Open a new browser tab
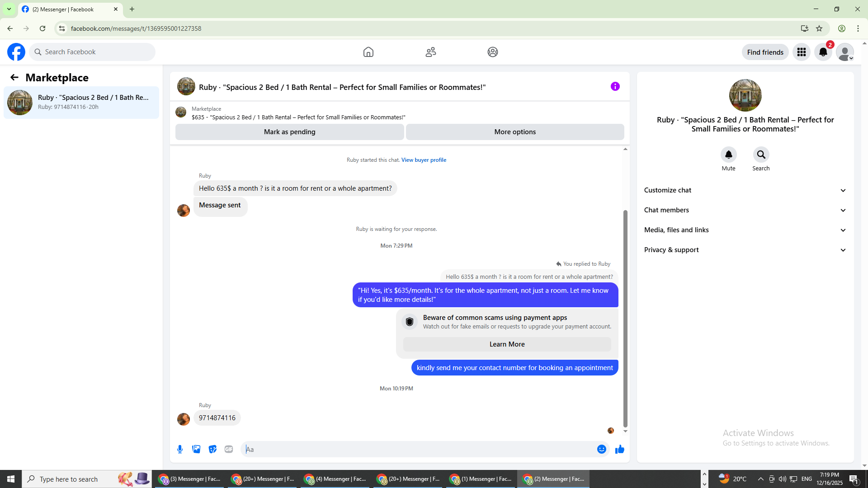This screenshot has width=868, height=488. coord(132,9)
